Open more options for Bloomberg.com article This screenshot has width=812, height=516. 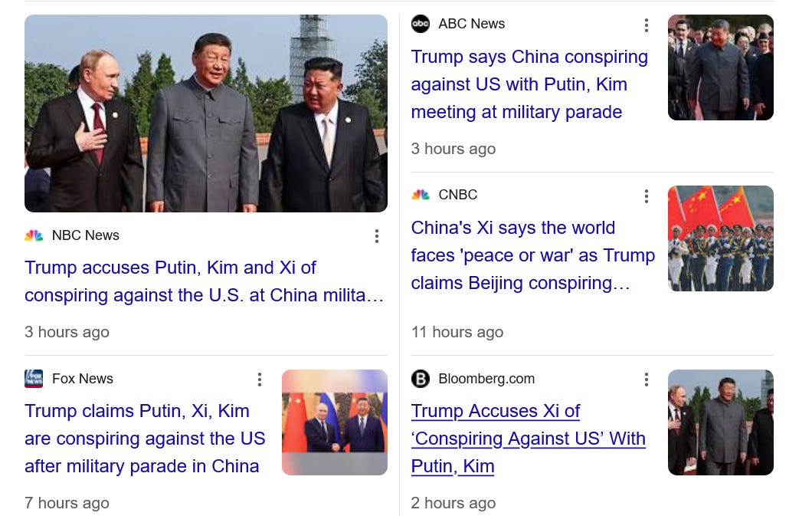tap(646, 380)
